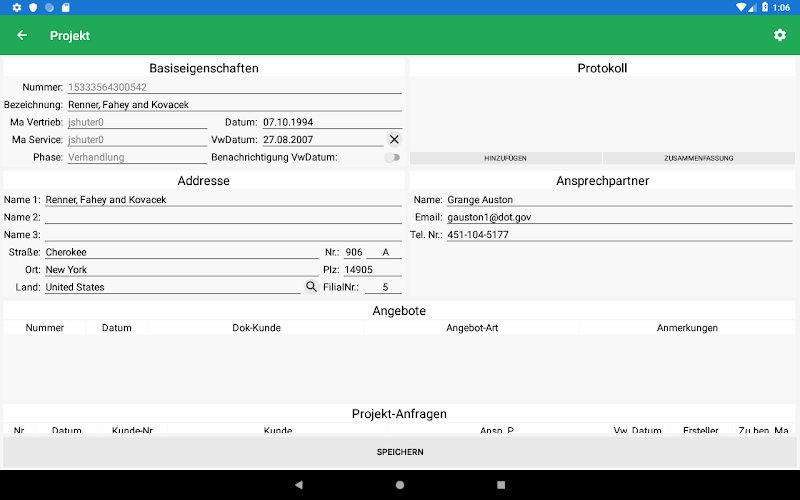The width and height of the screenshot is (800, 500).
Task: Tap the Wi-Fi status icon
Action: (x=741, y=7)
